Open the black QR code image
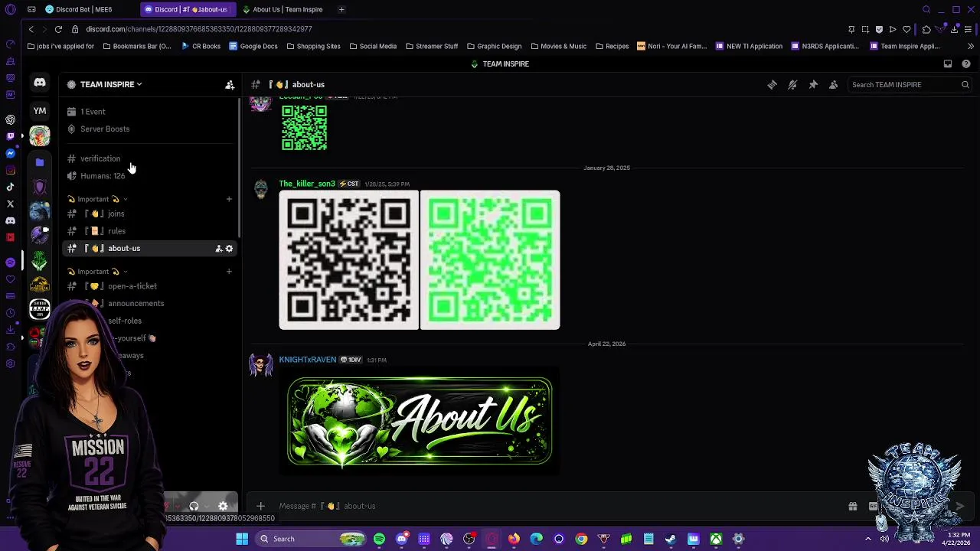 (348, 260)
